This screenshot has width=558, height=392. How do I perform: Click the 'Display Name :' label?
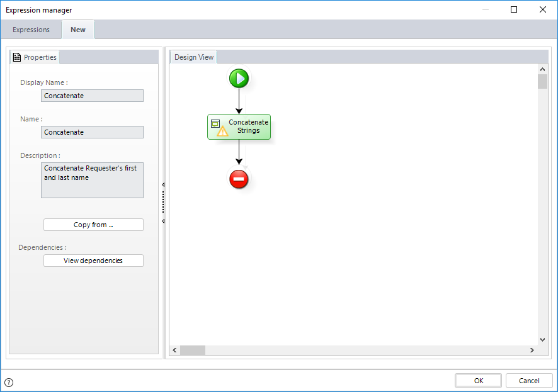point(44,82)
